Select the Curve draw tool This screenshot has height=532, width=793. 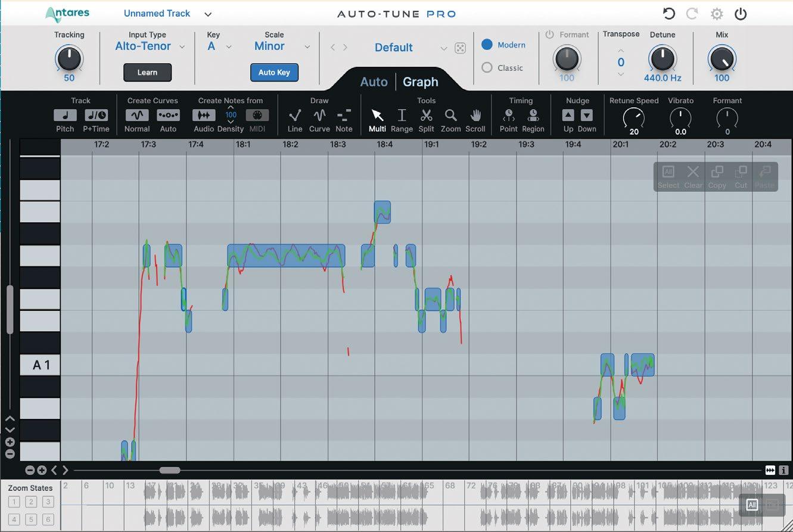[x=319, y=116]
